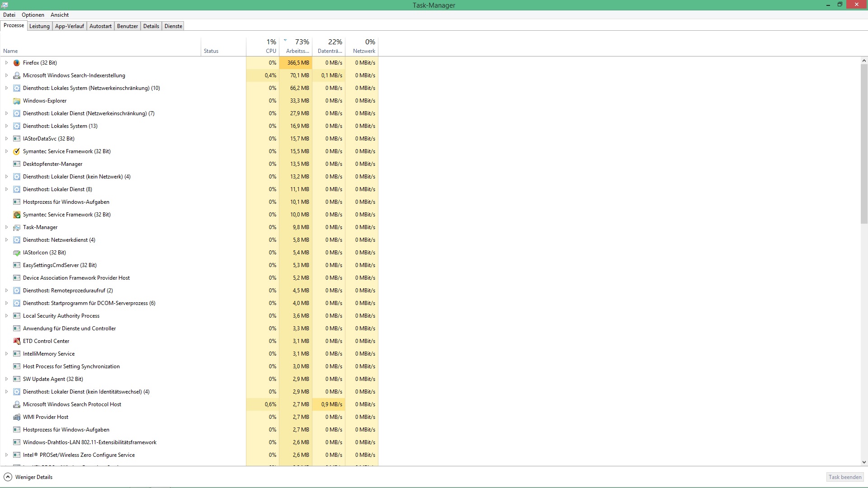
Task: Expand Diensthost: Netzwerkdienst (4) group
Action: (6, 240)
